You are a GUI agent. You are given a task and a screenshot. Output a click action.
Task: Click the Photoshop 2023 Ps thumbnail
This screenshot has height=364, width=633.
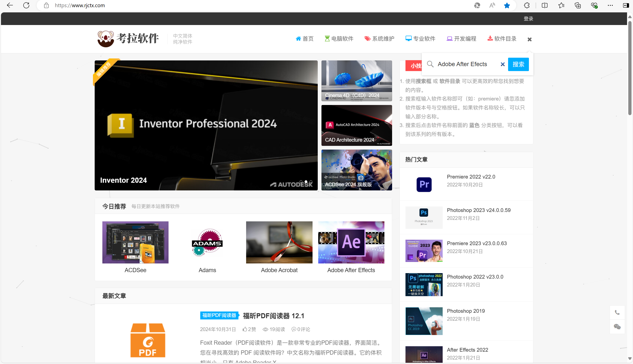point(424,217)
